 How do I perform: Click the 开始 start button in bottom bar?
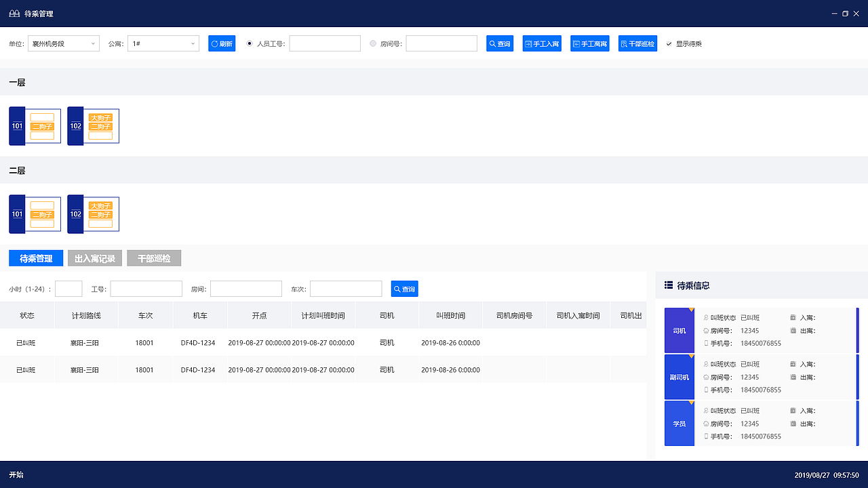pyautogui.click(x=16, y=475)
